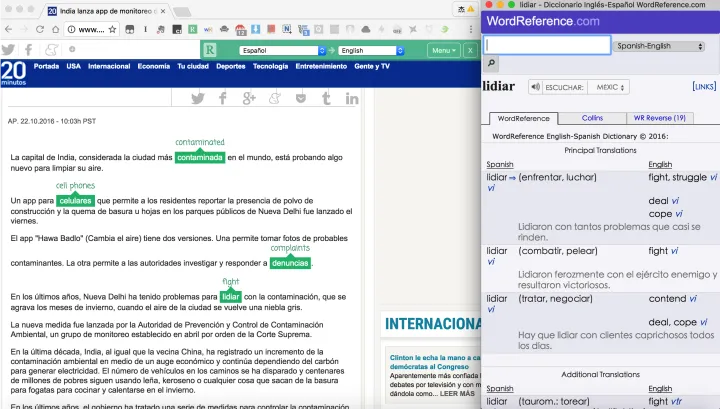Open Spanish-English dictionary selector
The image size is (720, 409).
[x=659, y=46]
